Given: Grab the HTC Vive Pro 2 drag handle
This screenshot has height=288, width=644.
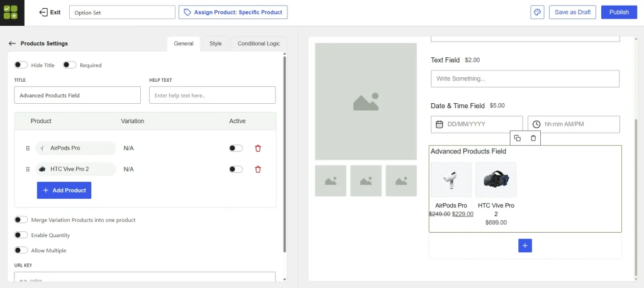Looking at the screenshot, I should tap(28, 169).
